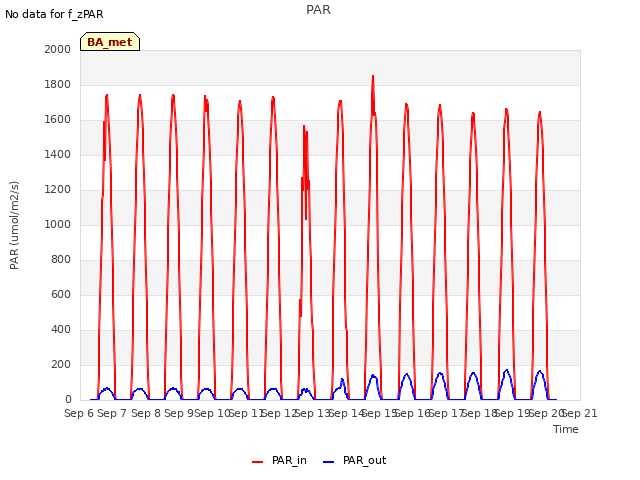Viewport: 640px width, 480px height.
Task: Click the 1000 y-axis tick label
Action: click(x=58, y=224)
